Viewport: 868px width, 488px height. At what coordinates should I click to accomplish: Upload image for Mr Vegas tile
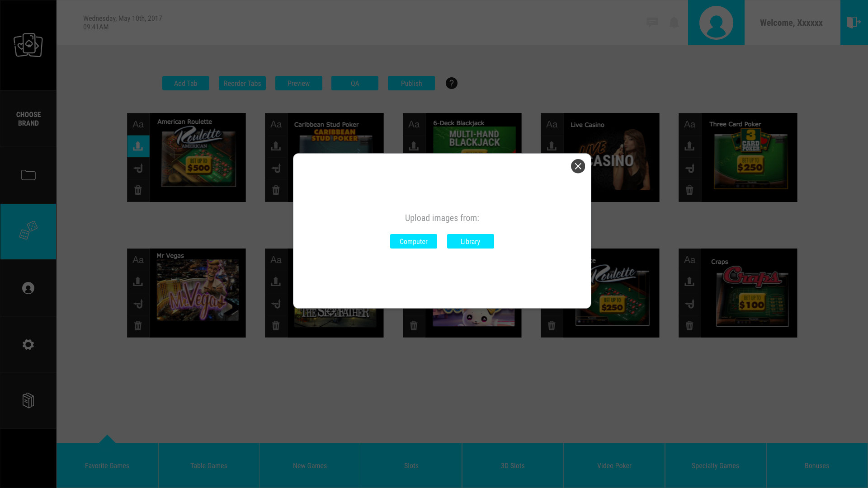click(138, 282)
